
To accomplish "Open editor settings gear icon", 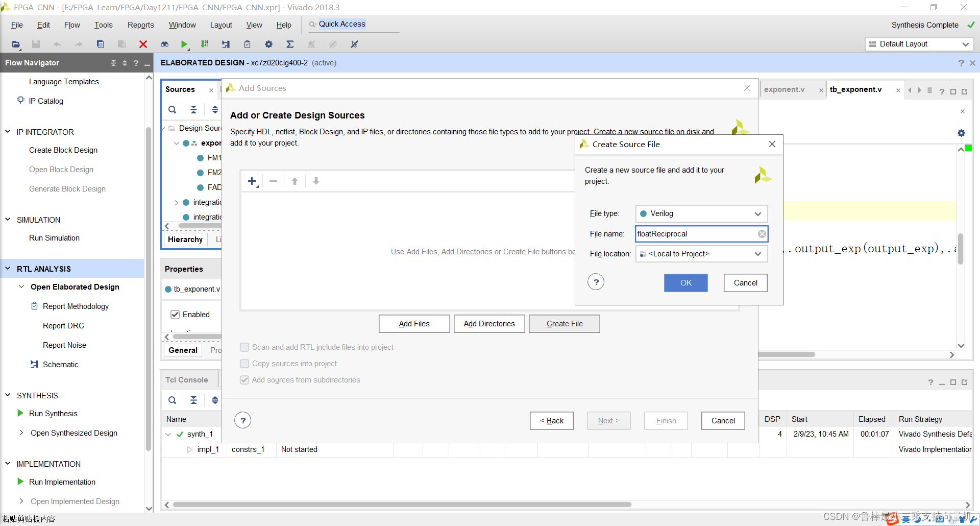I will (x=961, y=133).
